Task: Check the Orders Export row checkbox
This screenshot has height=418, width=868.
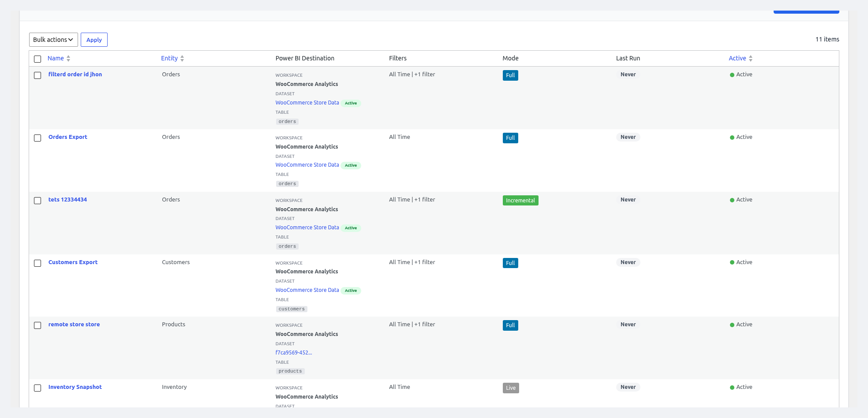Action: coord(37,138)
